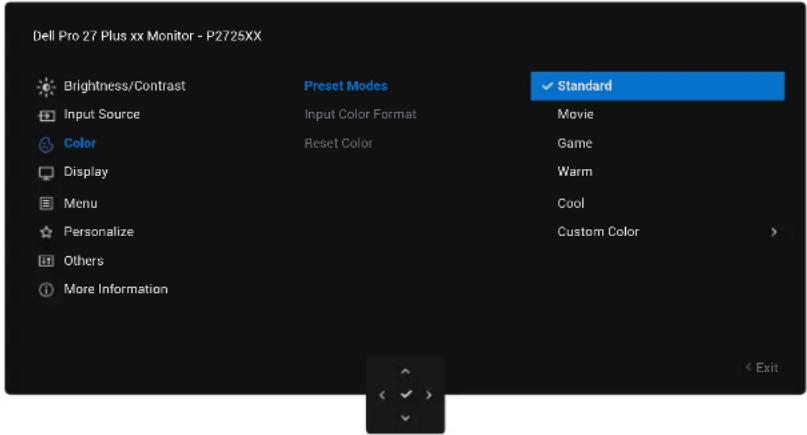This screenshot has height=435, width=807.
Task: Open the Display menu
Action: (x=85, y=172)
